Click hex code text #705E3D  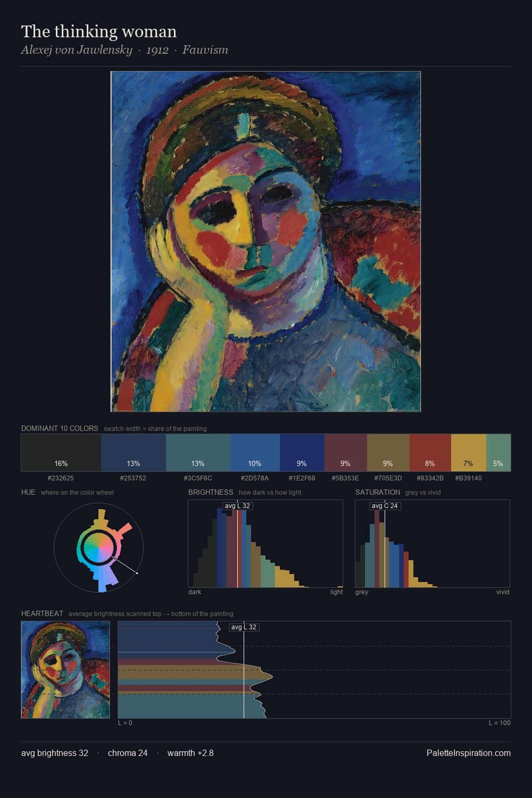[388, 478]
